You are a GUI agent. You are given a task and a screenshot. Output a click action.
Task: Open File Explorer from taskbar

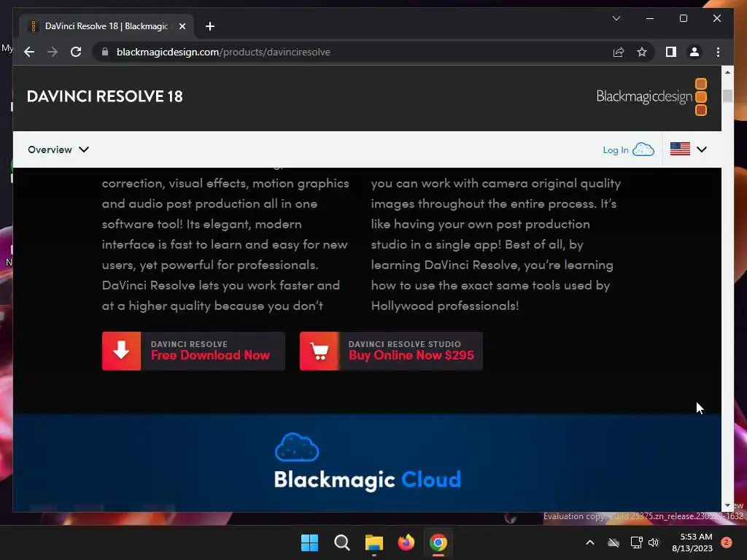tap(374, 542)
